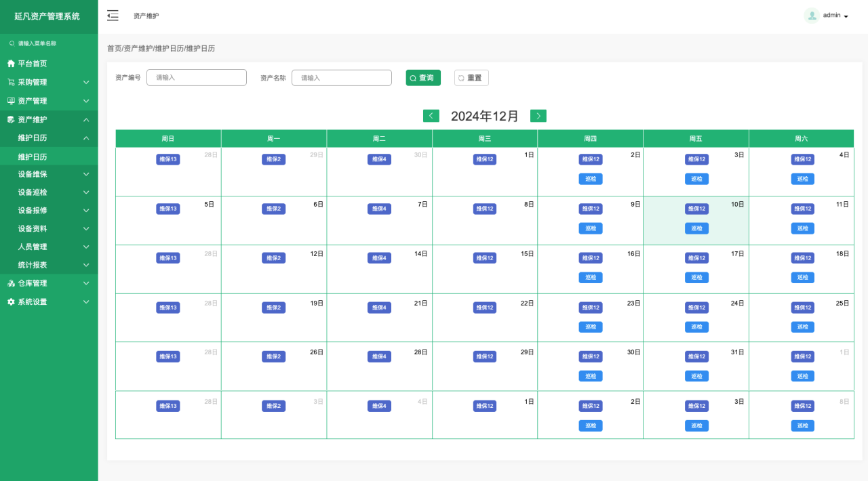
Task: Click 巡检 tag on highlighted 10日 cell
Action: pyautogui.click(x=696, y=228)
